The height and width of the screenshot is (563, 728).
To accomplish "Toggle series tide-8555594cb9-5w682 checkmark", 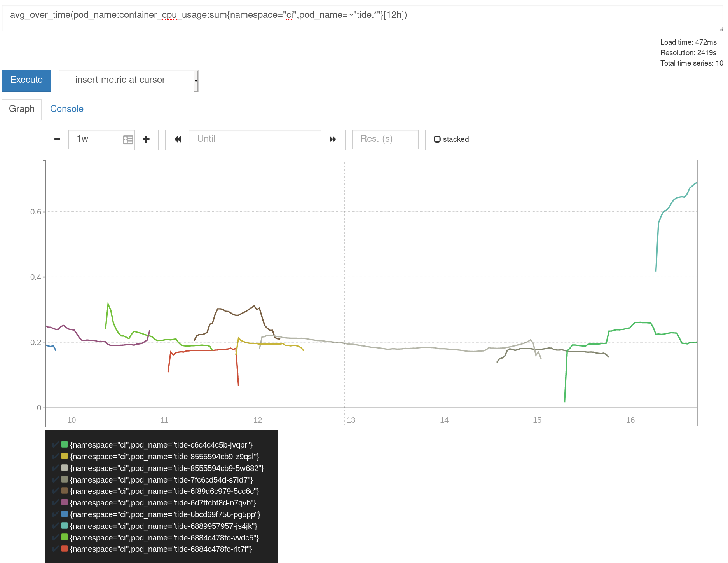I will [55, 468].
